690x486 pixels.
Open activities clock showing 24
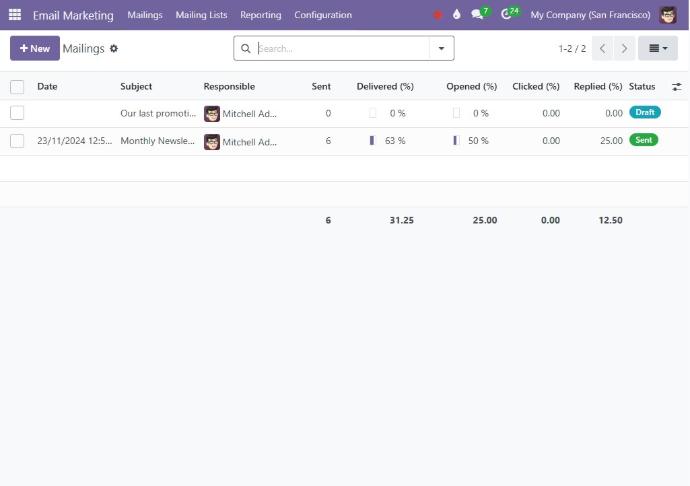coord(509,15)
